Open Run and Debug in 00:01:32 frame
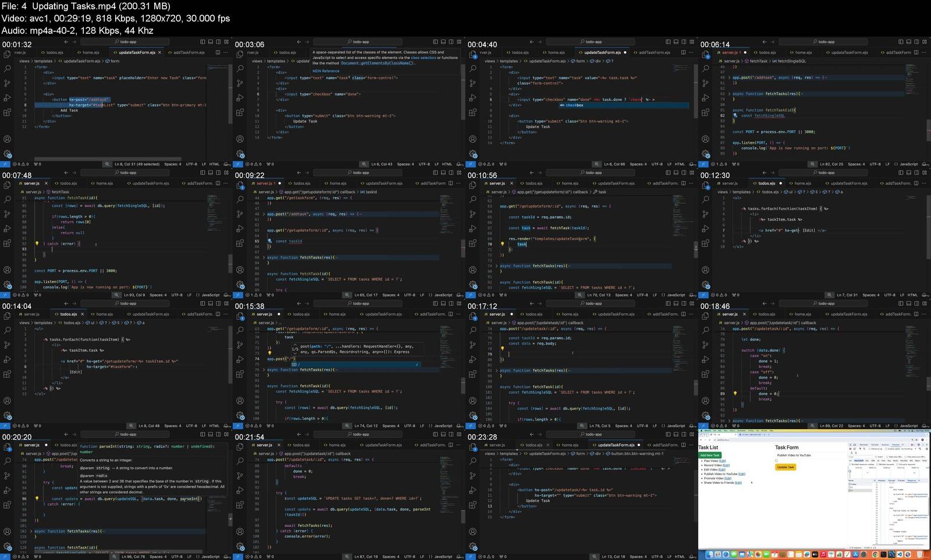The width and height of the screenshot is (931, 560). click(7, 98)
